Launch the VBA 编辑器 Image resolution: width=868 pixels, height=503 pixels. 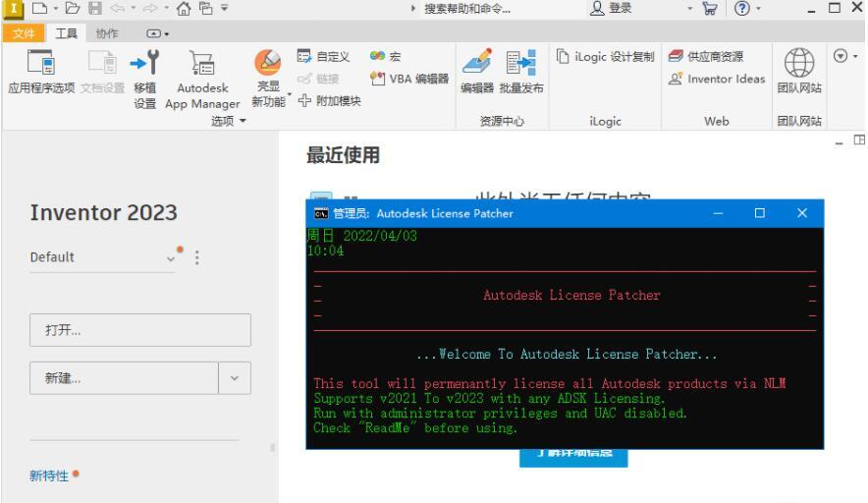point(409,79)
